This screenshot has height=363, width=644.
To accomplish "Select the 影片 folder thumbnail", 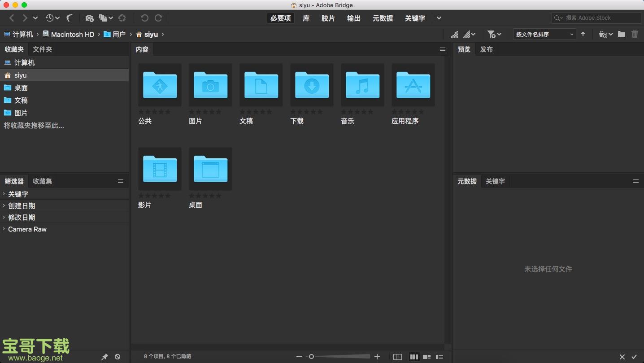I will pos(160,169).
